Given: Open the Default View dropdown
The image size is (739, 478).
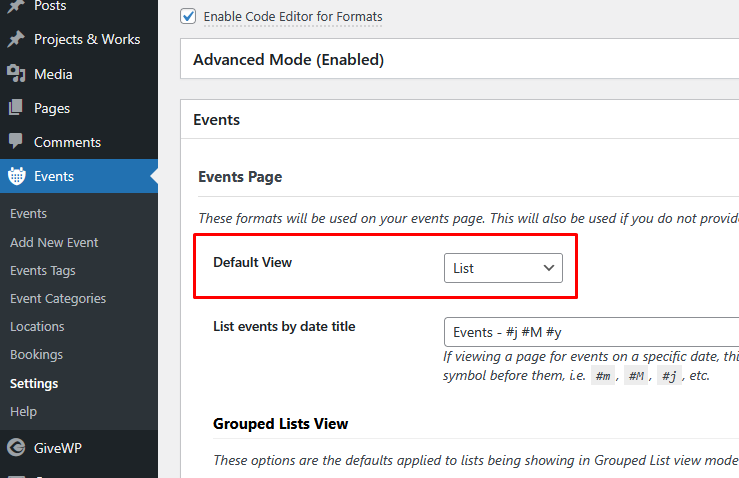Looking at the screenshot, I should click(503, 268).
